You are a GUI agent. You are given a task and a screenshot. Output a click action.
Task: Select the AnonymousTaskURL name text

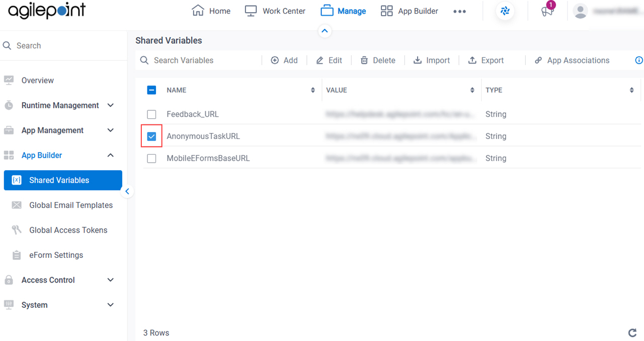203,137
